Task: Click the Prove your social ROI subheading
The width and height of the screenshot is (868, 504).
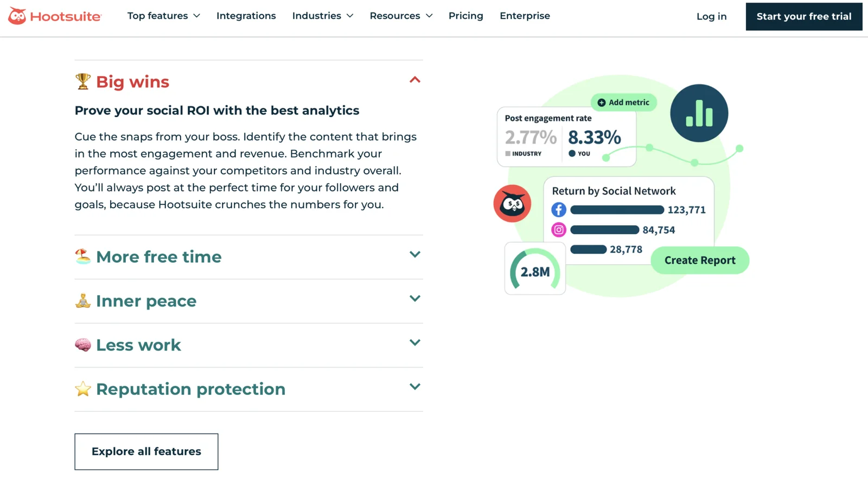Action: click(x=217, y=110)
